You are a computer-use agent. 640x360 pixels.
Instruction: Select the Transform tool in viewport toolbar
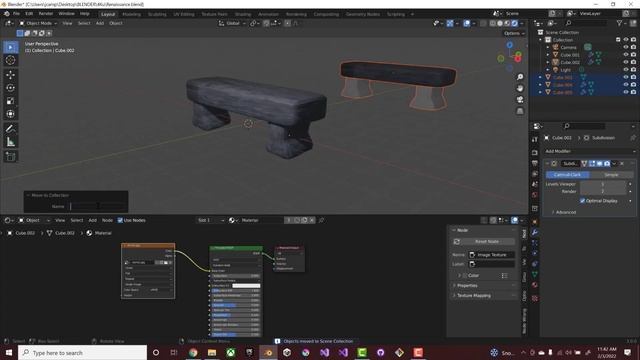click(11, 114)
